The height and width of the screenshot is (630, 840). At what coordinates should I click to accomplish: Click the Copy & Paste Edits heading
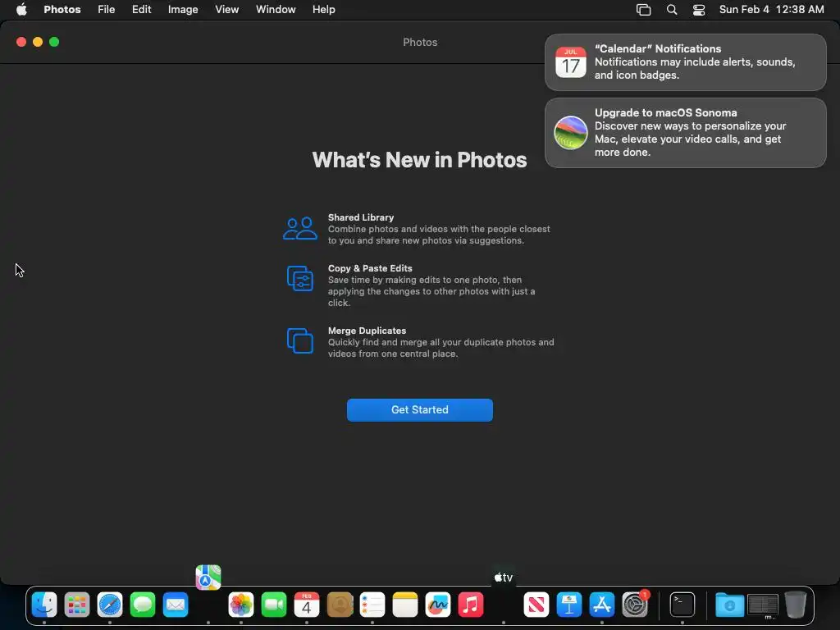(370, 268)
